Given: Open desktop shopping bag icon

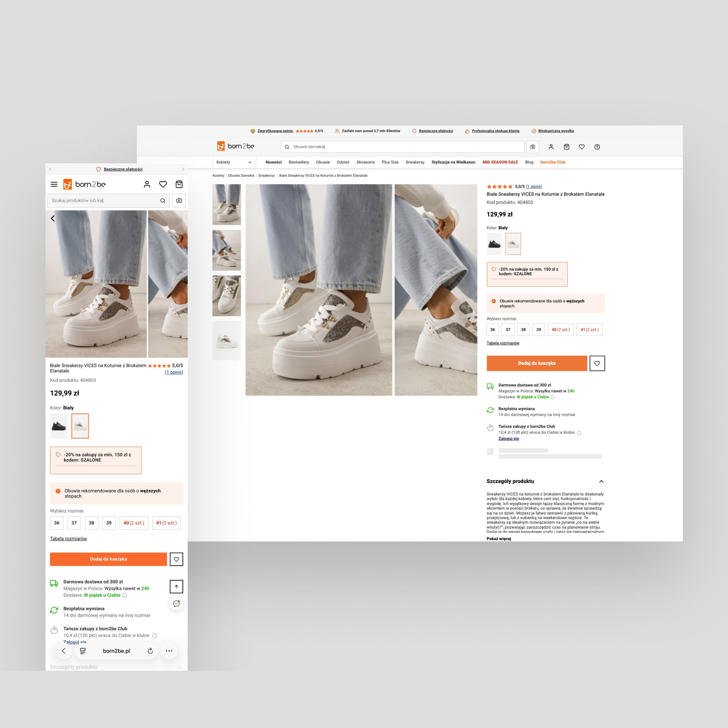Looking at the screenshot, I should click(566, 147).
